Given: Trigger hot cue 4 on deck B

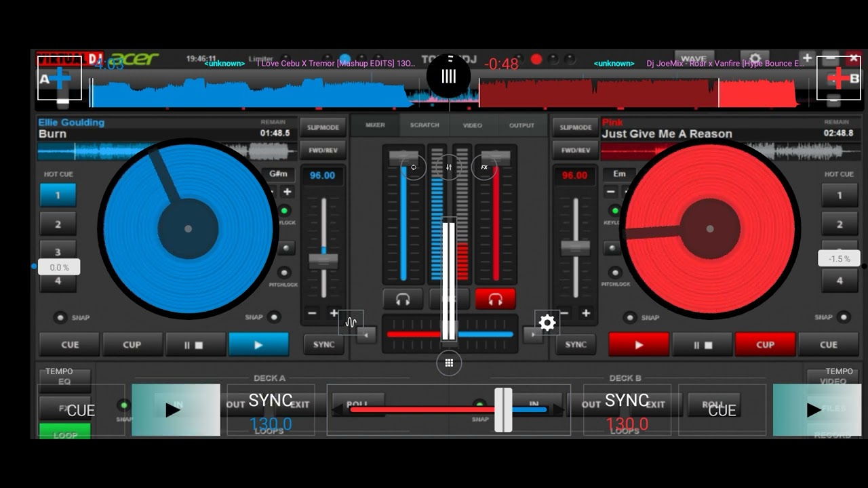Looking at the screenshot, I should (x=840, y=280).
